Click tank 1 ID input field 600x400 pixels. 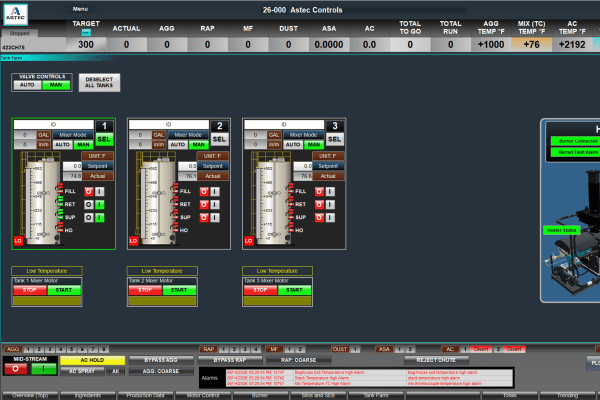[x=54, y=125]
